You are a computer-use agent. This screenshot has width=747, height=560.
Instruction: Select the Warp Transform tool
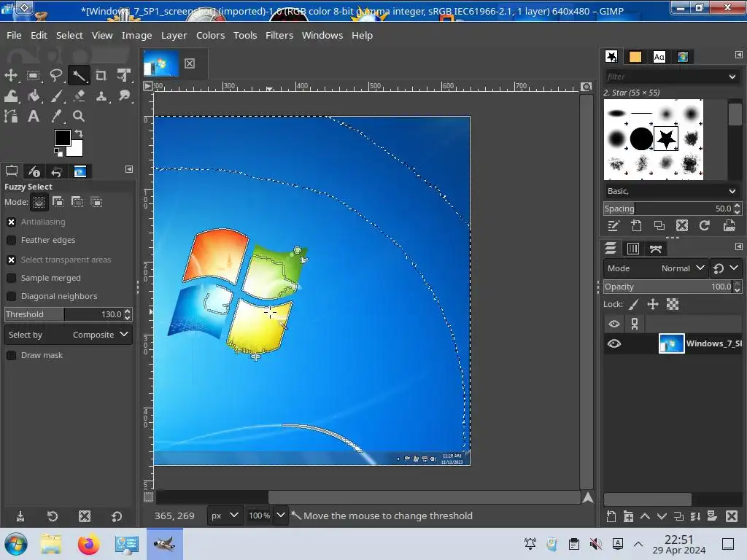pyautogui.click(x=10, y=96)
